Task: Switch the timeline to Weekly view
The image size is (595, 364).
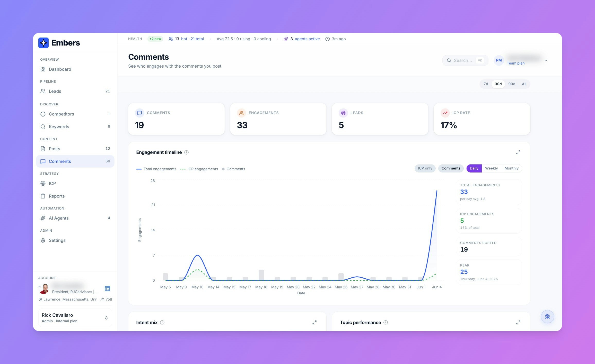Action: (491, 168)
